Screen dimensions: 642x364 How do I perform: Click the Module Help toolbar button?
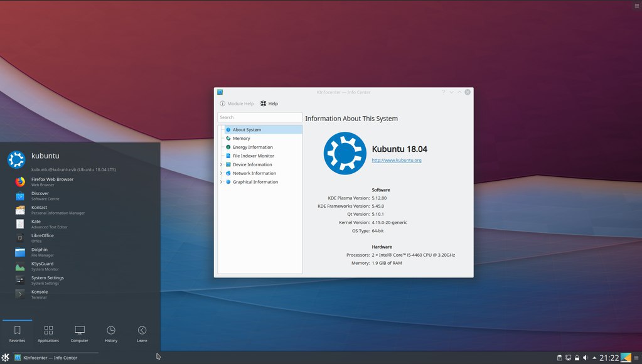click(237, 104)
